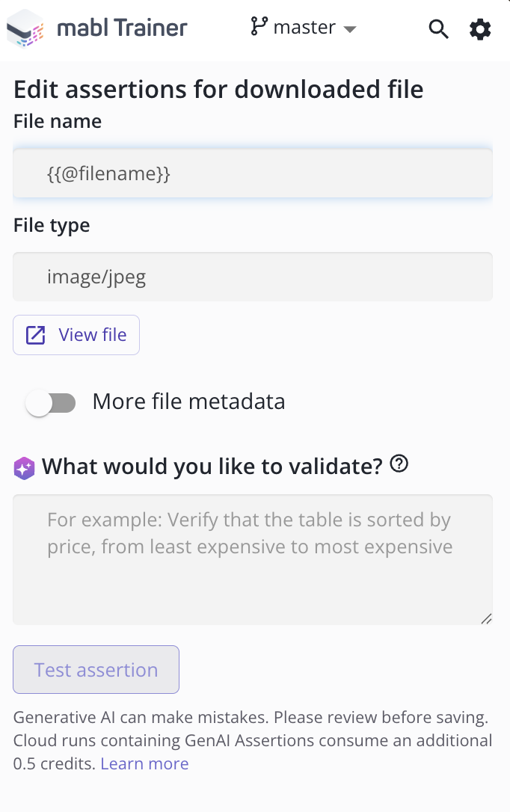Open the help question mark tooltip

[399, 465]
